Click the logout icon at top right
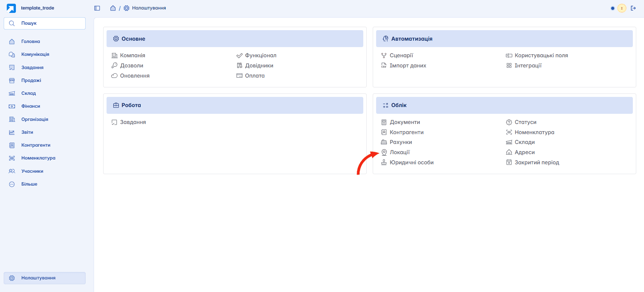Viewport: 644px width, 292px height. coord(633,8)
